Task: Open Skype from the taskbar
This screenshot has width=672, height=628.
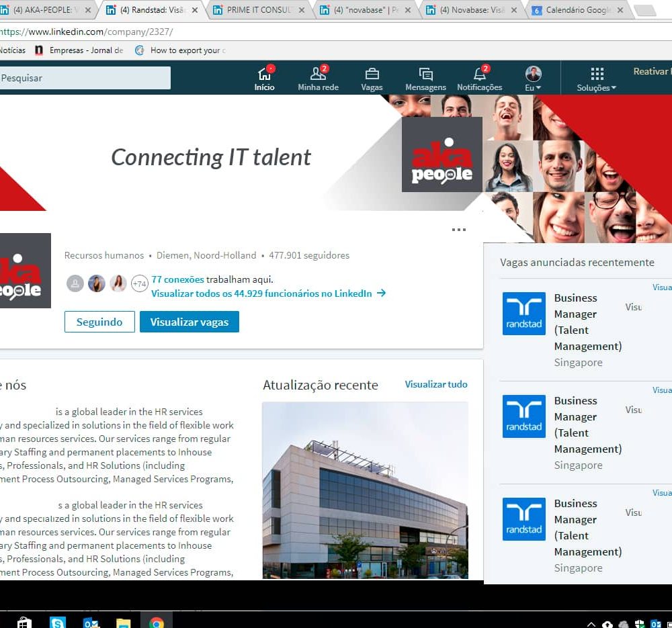Action: point(57,623)
